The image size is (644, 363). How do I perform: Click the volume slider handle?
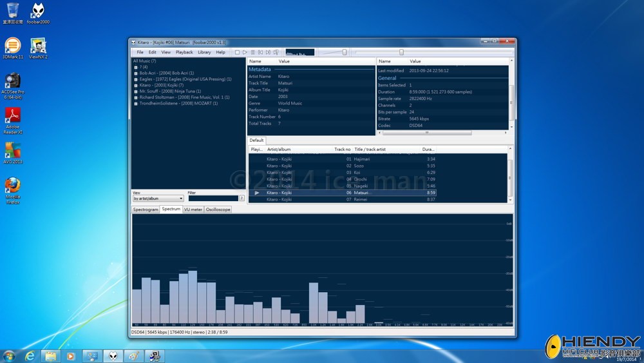point(345,52)
